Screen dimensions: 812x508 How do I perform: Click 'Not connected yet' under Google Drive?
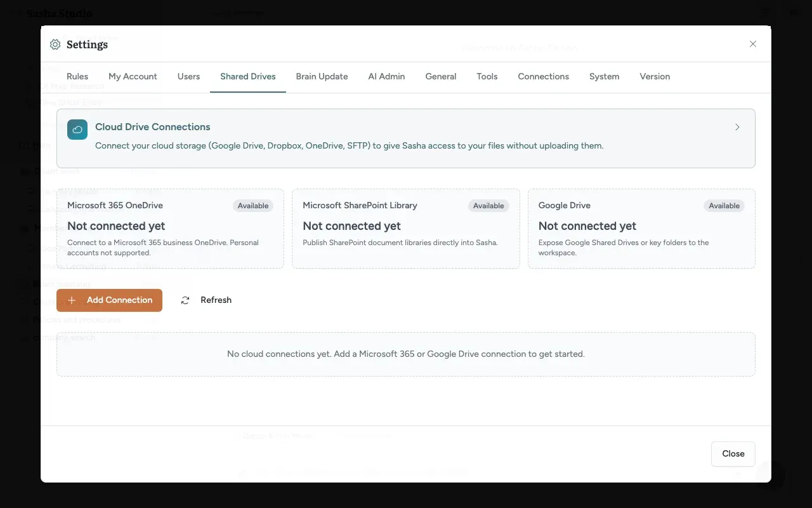pyautogui.click(x=587, y=226)
